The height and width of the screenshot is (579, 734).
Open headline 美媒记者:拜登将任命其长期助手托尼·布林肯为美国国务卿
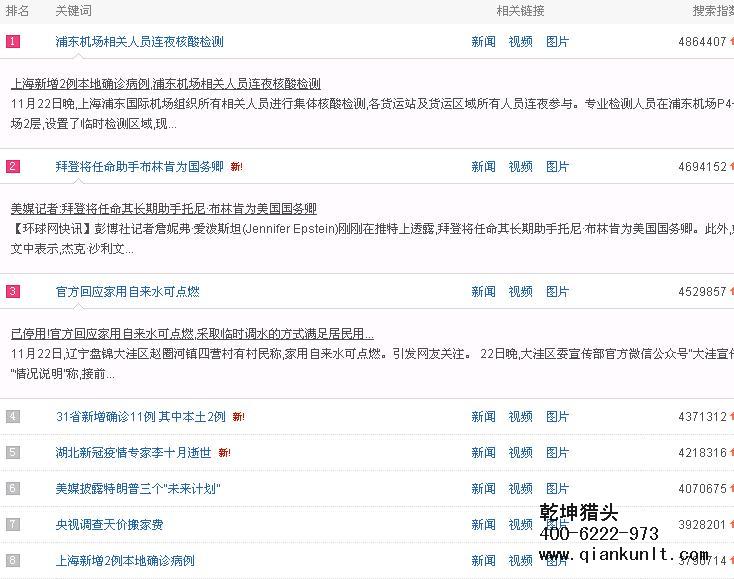click(163, 209)
